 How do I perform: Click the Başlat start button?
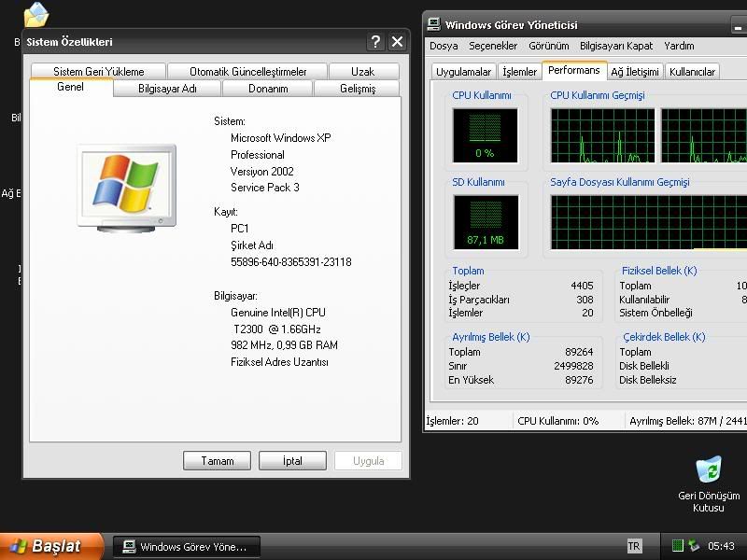coord(51,546)
